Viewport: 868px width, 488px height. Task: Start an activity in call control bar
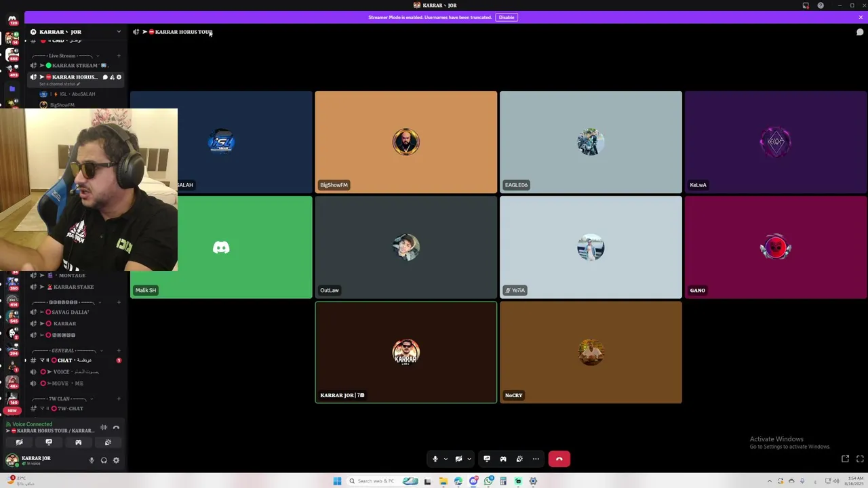pos(503,459)
